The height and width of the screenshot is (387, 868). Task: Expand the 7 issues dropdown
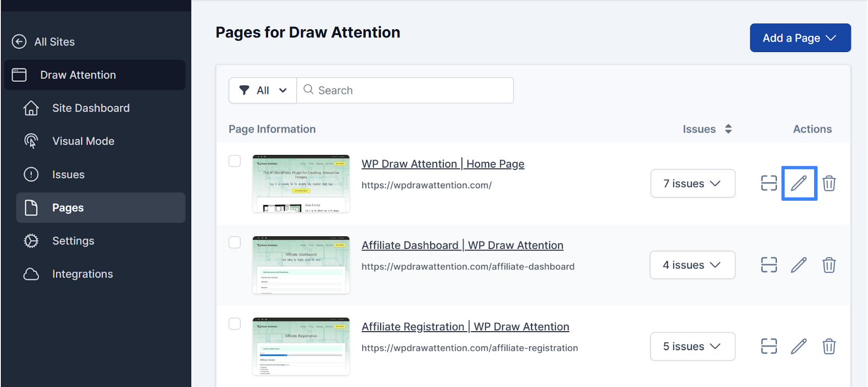coord(693,183)
